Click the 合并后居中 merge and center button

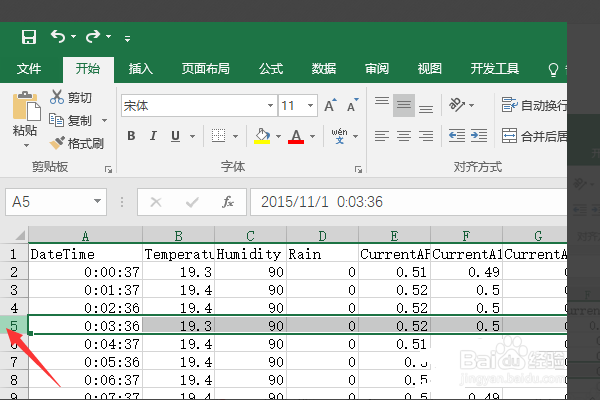(534, 136)
